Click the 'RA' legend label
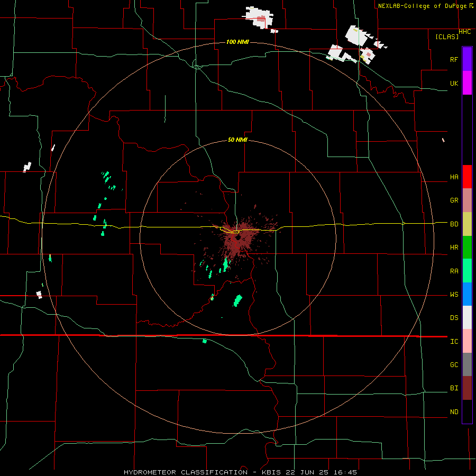Screen dimensions: 476x476 coord(454,271)
